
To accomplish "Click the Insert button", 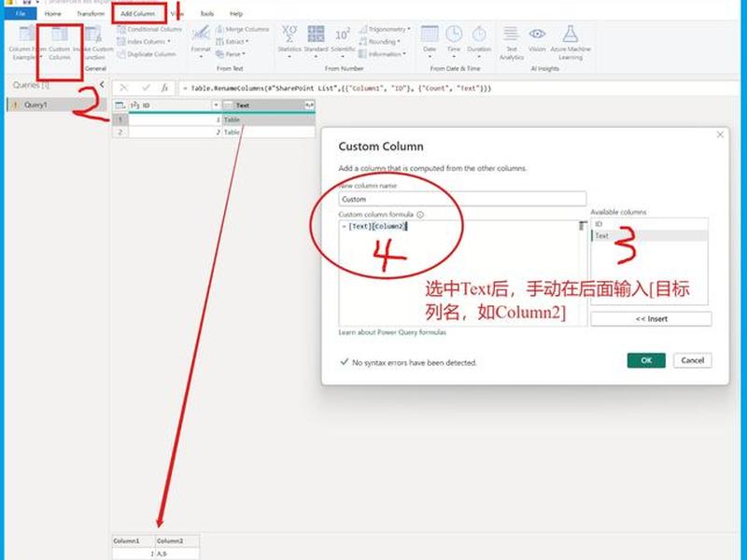I will coord(651,318).
